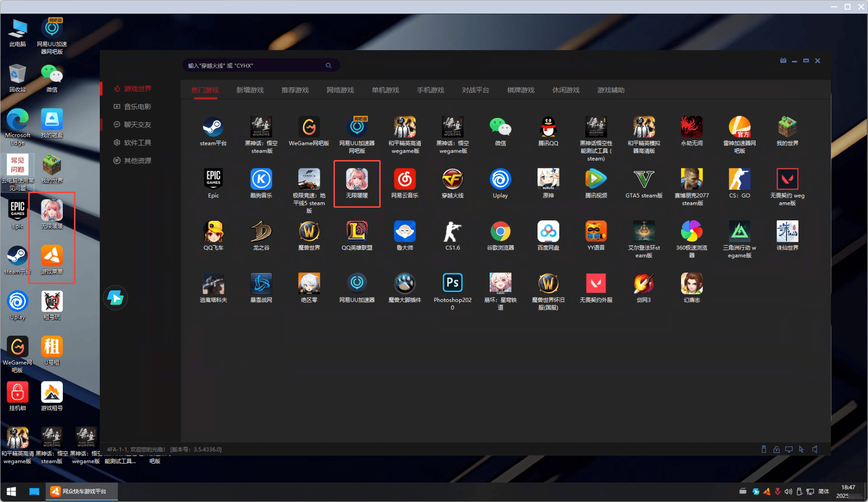
Task: Open the 游戏辅助 tab
Action: click(x=610, y=90)
